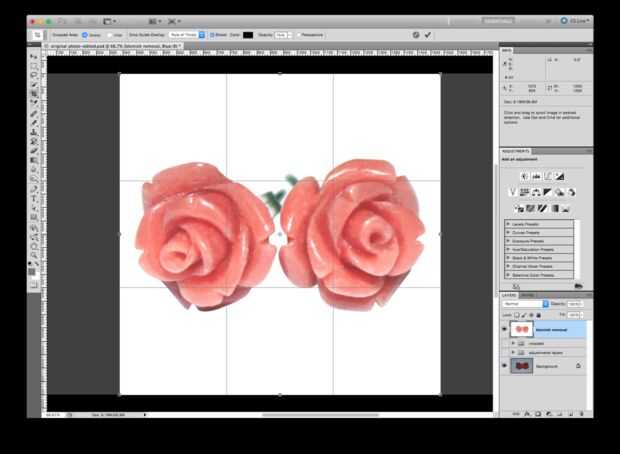Screen dimensions: 620x454
Task: Open the black shield color swatch
Action: tap(248, 35)
